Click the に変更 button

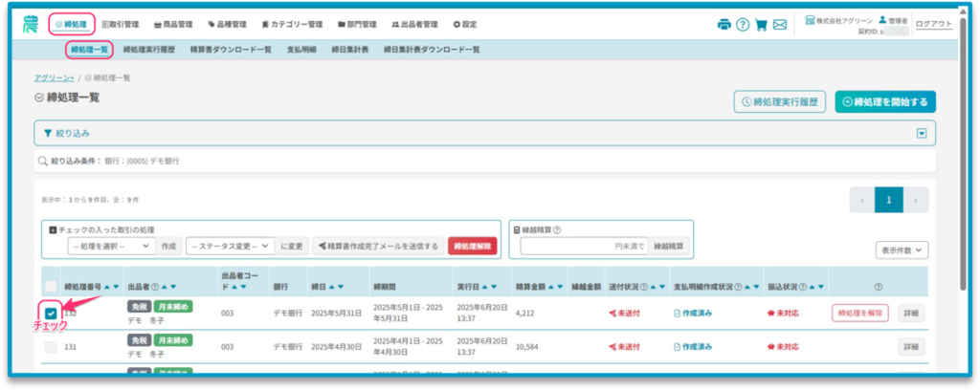click(292, 246)
